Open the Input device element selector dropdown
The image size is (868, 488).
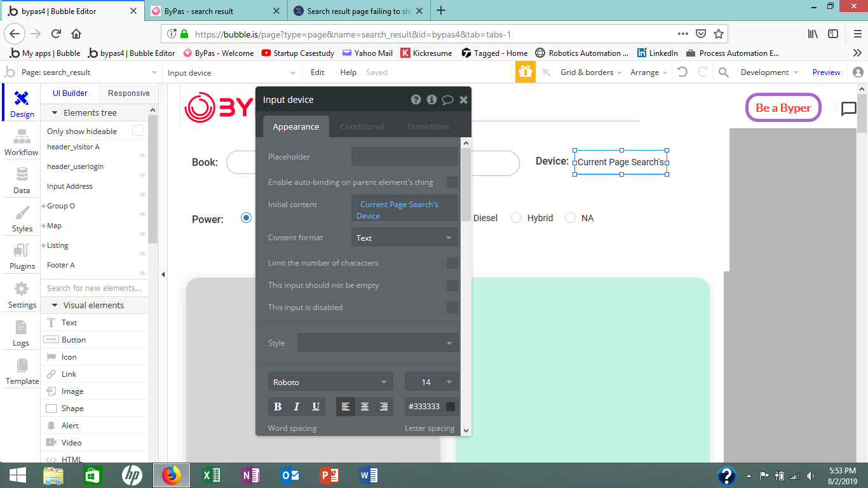[232, 72]
